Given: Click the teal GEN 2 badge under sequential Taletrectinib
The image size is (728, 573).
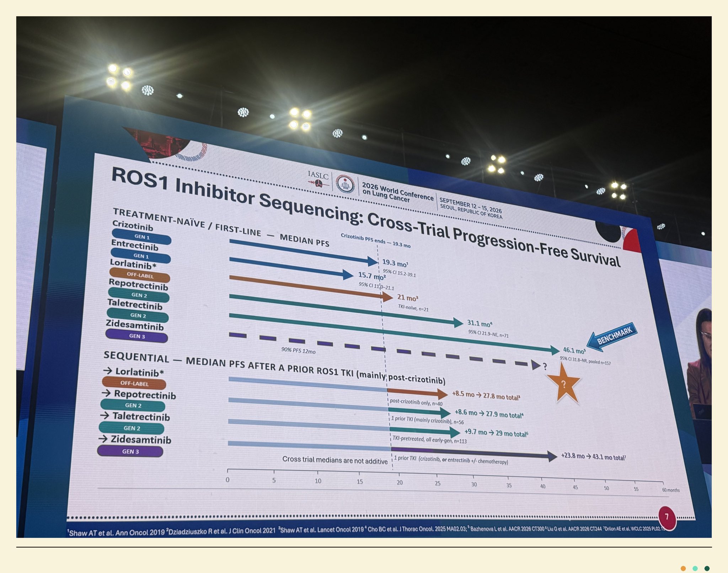Looking at the screenshot, I should 132,428.
